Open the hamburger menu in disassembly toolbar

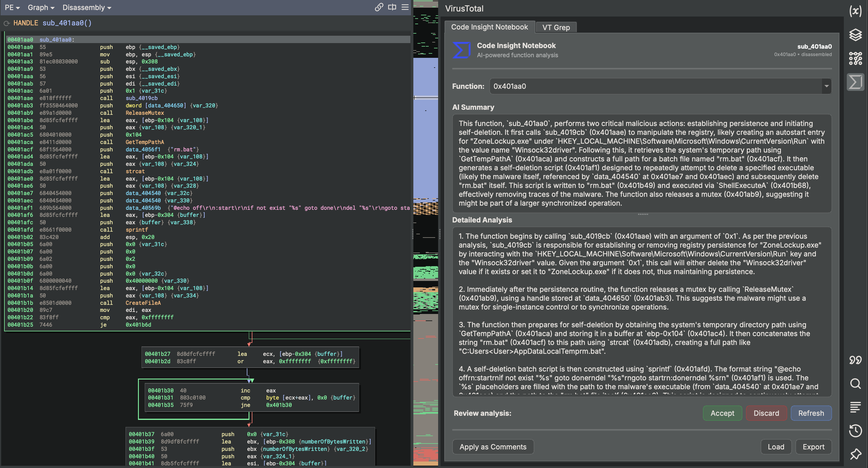[x=405, y=7]
